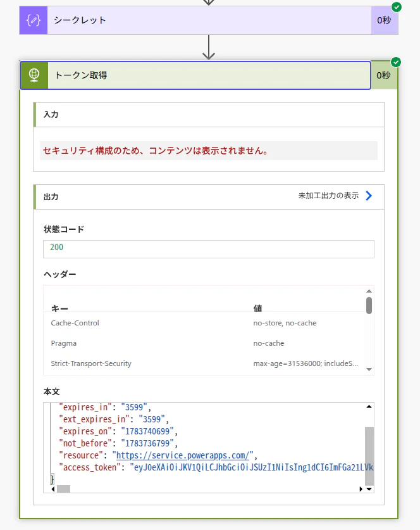This screenshot has width=420, height=530.
Task: Click body box scroll right arrow
Action: [x=361, y=489]
